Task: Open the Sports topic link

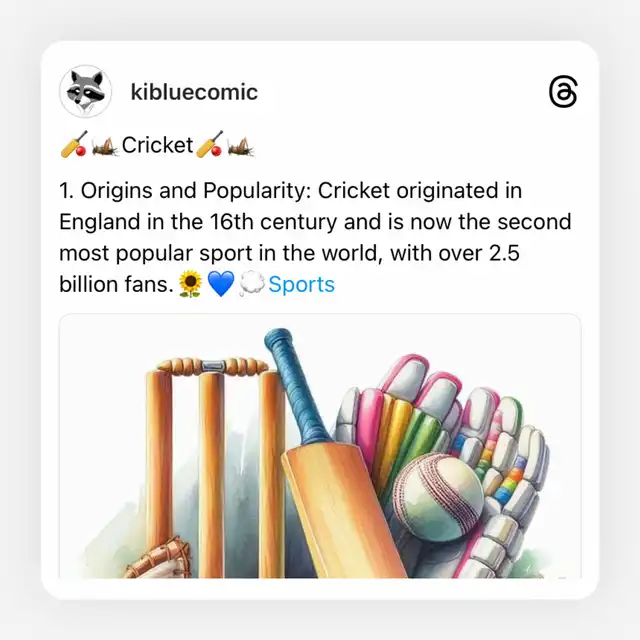Action: [301, 284]
